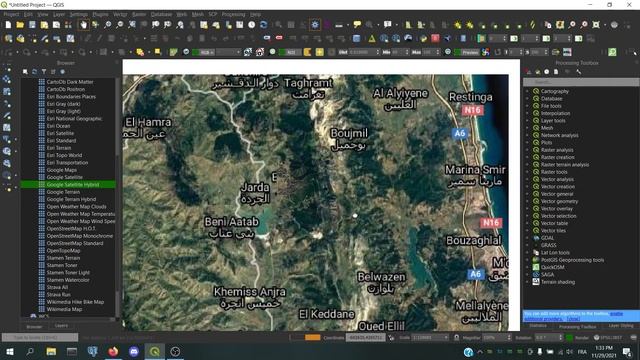Expand the Cartography group in Processing Toolbox
This screenshot has width=640, height=360.
[x=527, y=91]
